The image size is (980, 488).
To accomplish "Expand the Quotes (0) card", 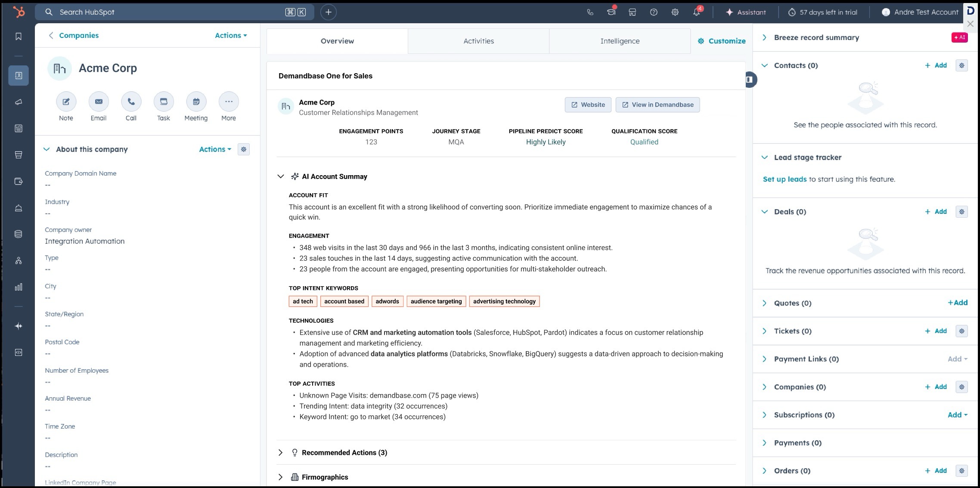I will click(764, 303).
